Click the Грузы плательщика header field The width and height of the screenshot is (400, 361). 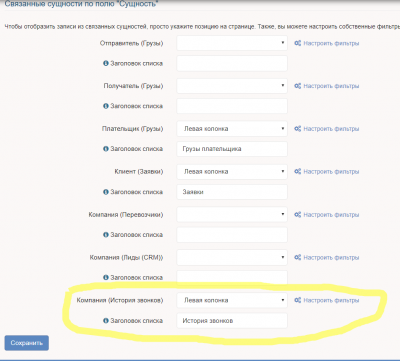pyautogui.click(x=232, y=149)
